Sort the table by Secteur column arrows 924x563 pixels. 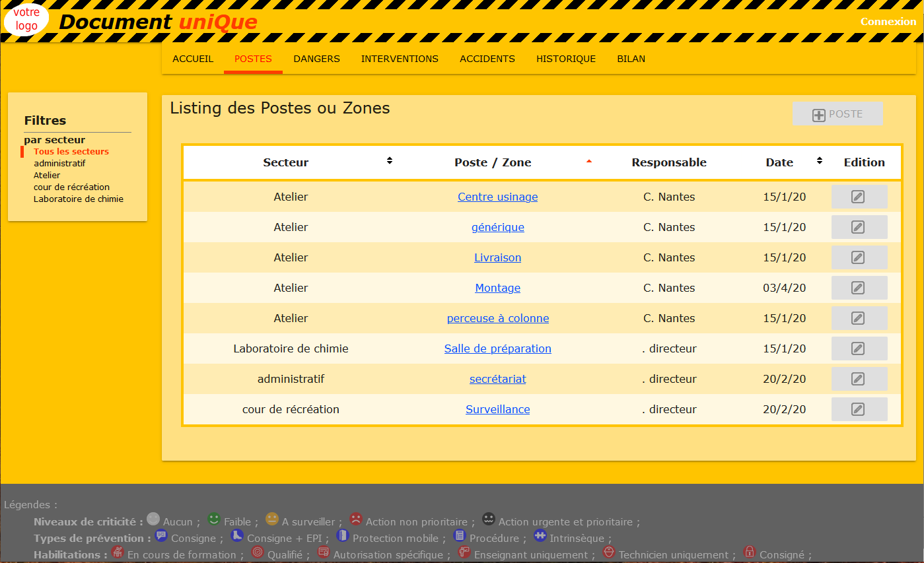(390, 160)
